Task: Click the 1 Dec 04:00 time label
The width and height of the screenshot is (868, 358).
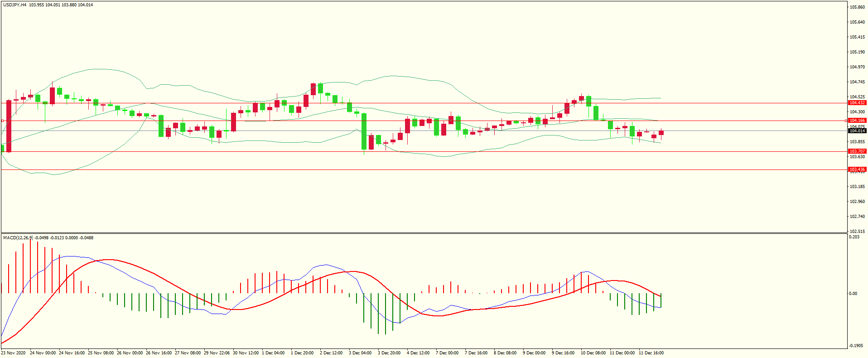Action: 273,353
